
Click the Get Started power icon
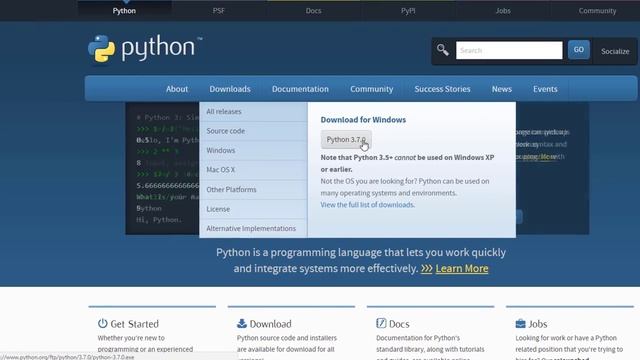(102, 323)
